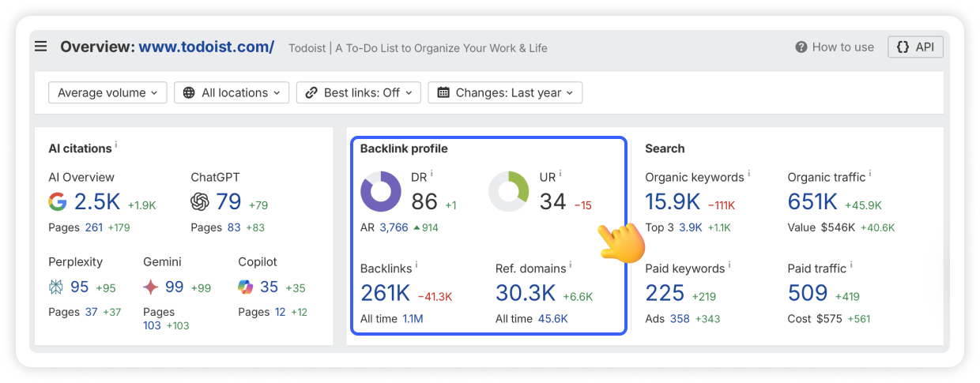
Task: Open the hamburger menu icon
Action: (41, 47)
